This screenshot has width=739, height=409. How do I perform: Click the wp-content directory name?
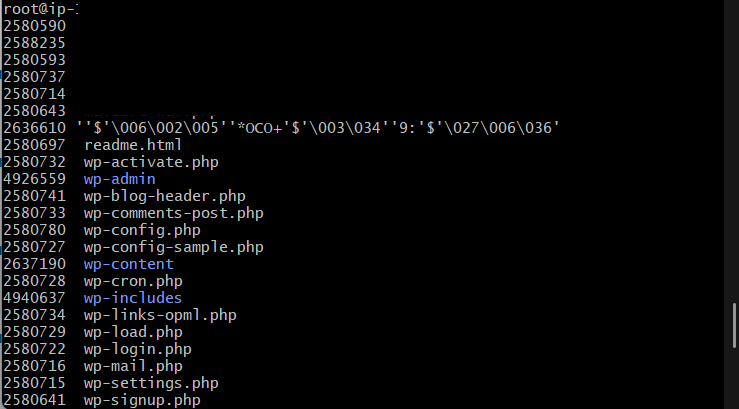pos(128,264)
